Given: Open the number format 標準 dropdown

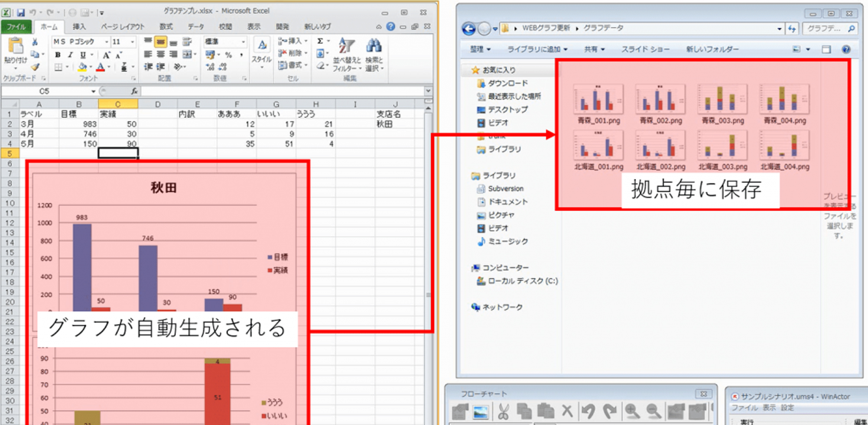Looking at the screenshot, I should (243, 42).
